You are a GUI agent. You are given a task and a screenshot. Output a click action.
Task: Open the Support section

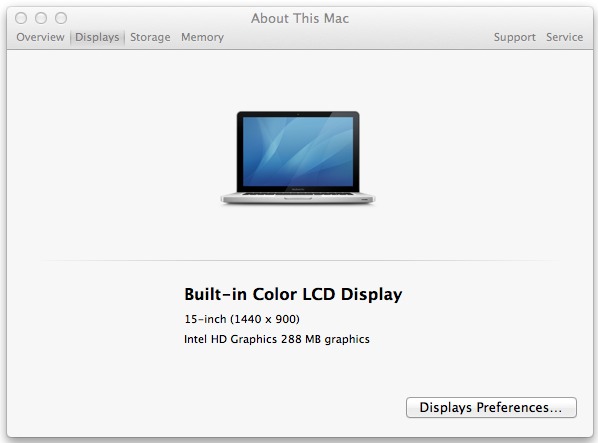[514, 37]
